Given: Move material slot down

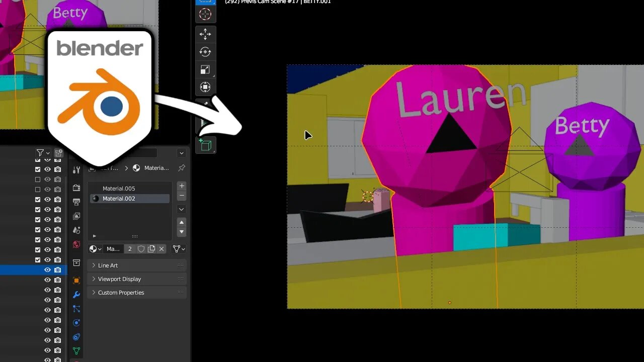Looking at the screenshot, I should point(182,232).
